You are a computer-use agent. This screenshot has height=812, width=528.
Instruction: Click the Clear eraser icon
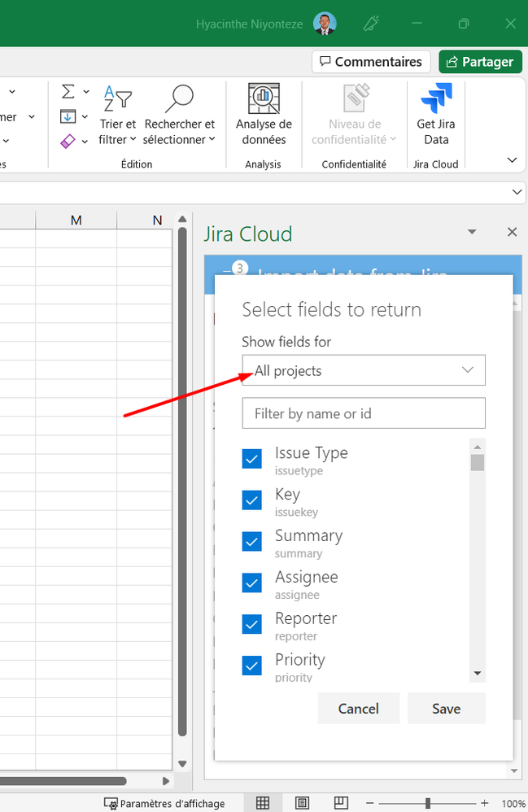tap(68, 141)
